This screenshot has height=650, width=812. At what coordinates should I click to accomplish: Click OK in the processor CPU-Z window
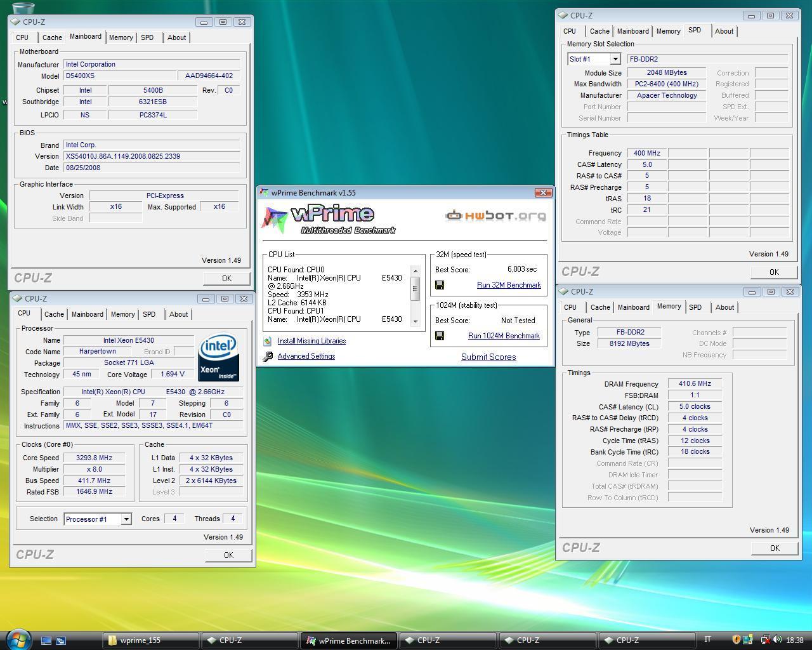228,555
